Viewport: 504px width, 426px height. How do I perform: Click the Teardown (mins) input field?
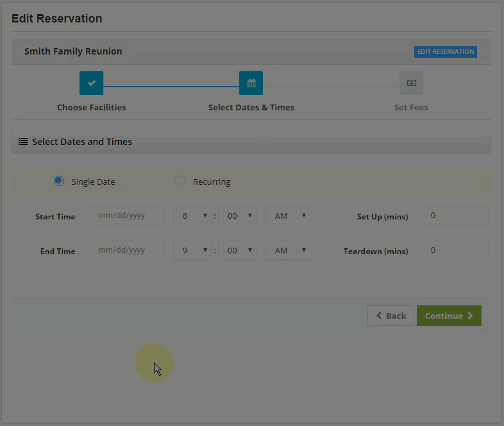(455, 250)
